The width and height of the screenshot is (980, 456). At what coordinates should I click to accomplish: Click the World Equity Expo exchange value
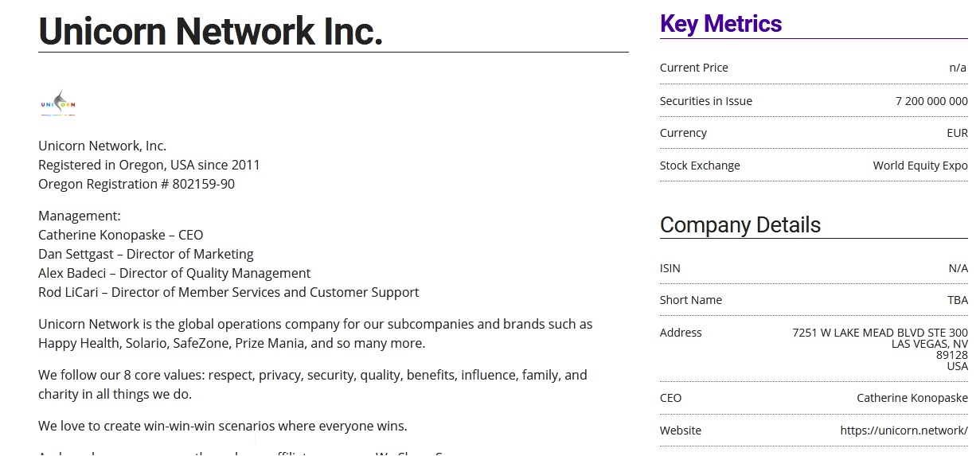pyautogui.click(x=919, y=166)
